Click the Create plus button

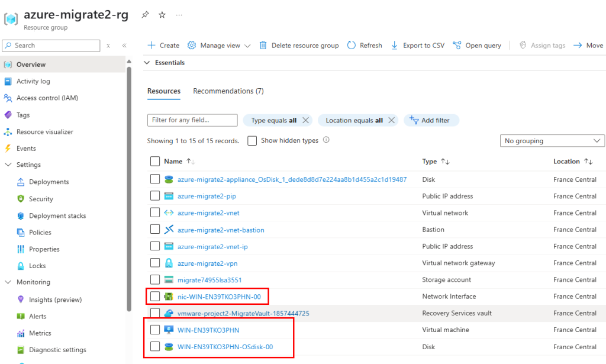coord(163,45)
